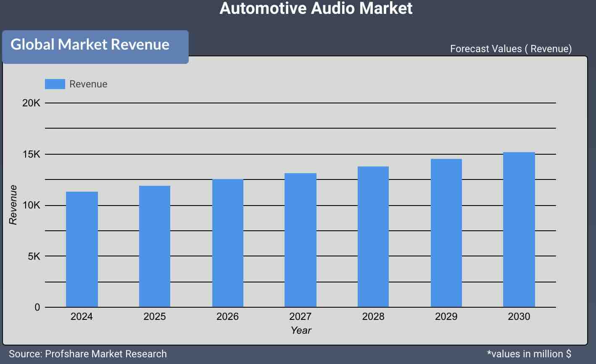Viewport: 596px width, 364px height.
Task: Click the 2028 x-axis label
Action: pos(373,317)
